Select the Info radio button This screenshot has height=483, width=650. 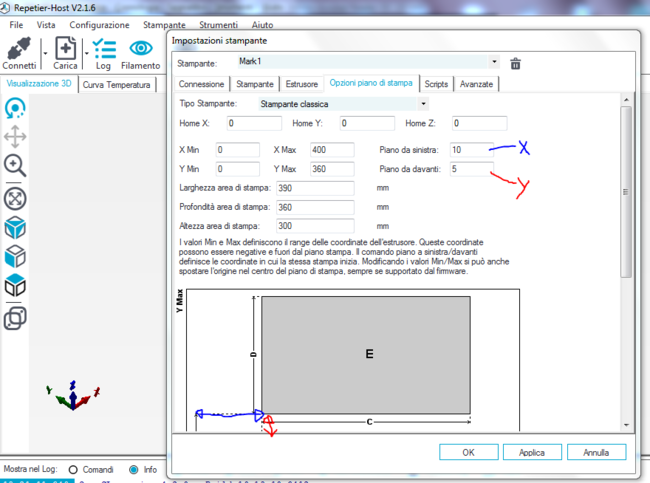coord(134,469)
